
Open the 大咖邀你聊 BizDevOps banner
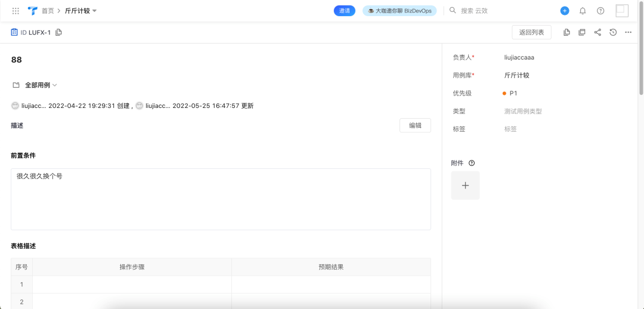(399, 11)
